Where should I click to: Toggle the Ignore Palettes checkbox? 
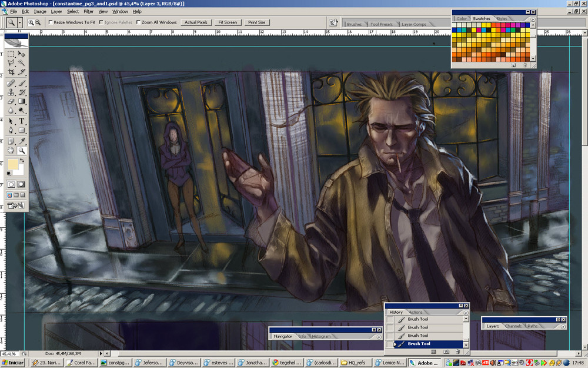point(101,22)
